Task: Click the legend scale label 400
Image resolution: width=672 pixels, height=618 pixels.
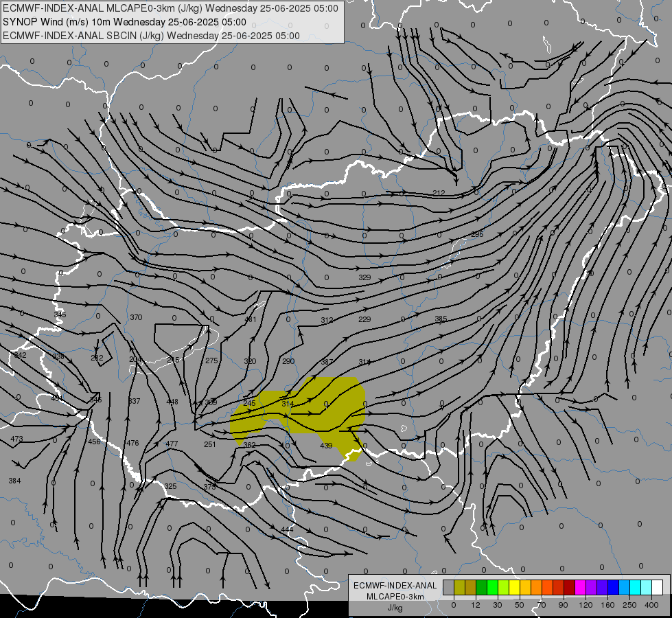Action: 651,605
